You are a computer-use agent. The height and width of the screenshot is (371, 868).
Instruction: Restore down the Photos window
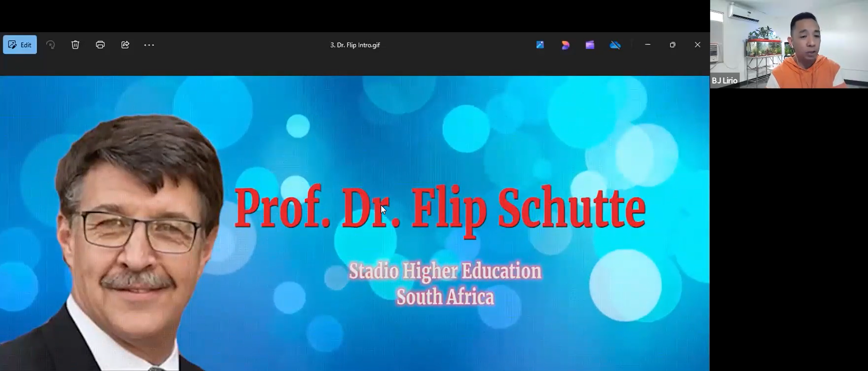pos(673,45)
